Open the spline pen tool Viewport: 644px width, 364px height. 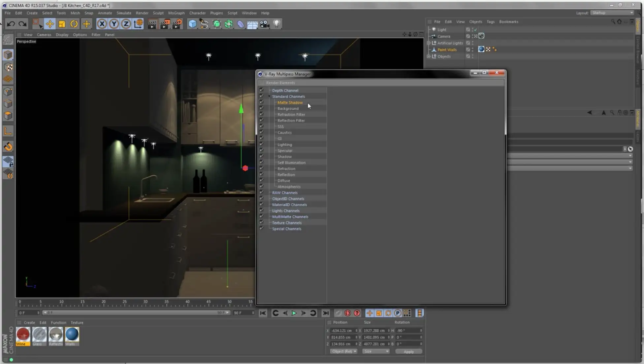tap(204, 24)
